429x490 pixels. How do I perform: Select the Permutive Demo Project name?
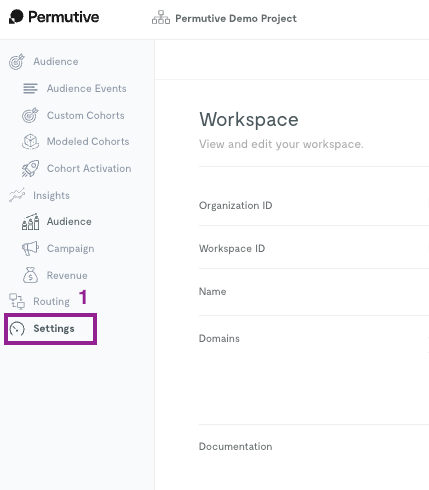[x=236, y=18]
